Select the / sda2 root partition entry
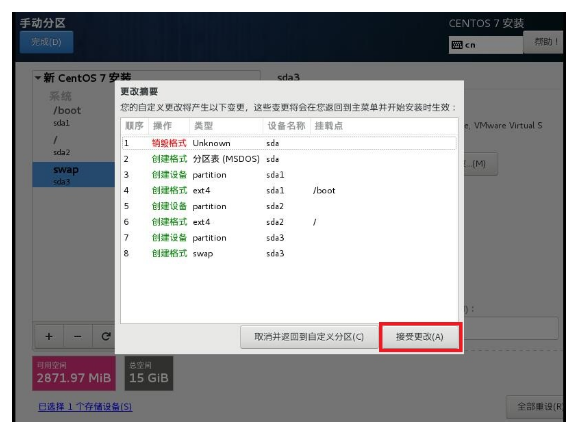This screenshot has width=579, height=434. (x=73, y=145)
